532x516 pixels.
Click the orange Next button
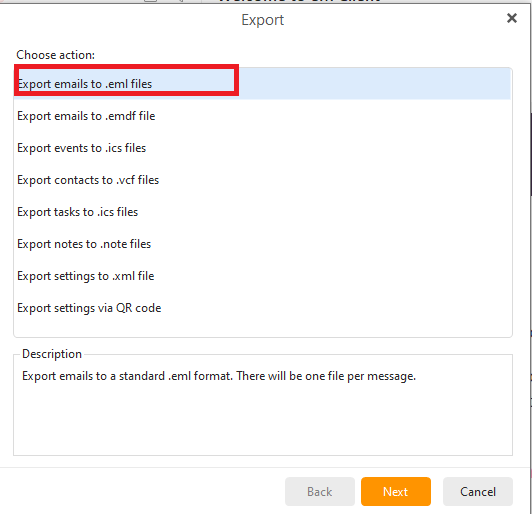(x=396, y=492)
